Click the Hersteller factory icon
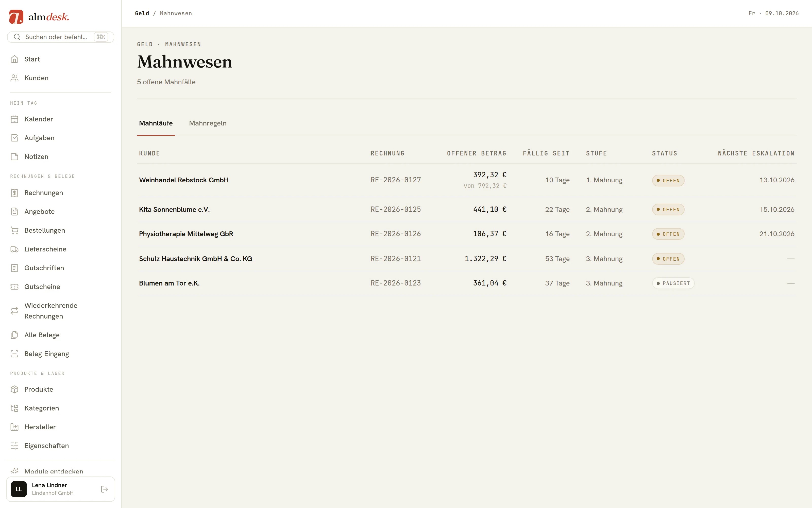The width and height of the screenshot is (812, 508). coord(14,427)
